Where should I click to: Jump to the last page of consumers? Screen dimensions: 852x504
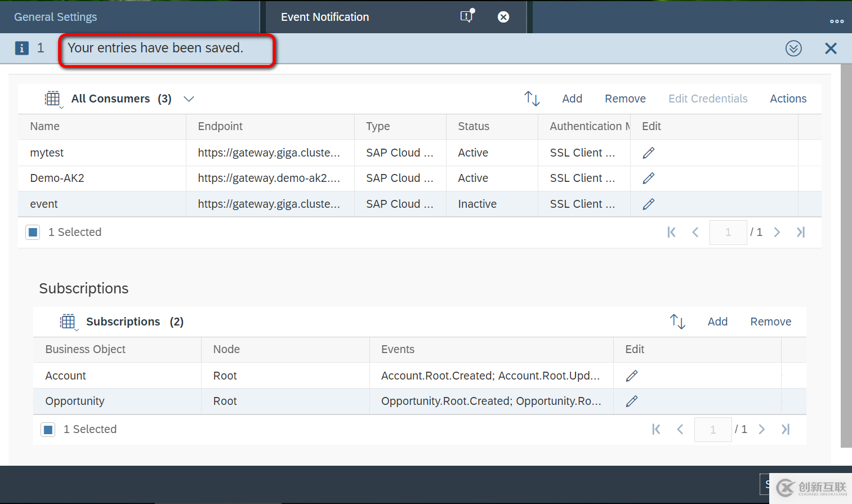pos(801,232)
